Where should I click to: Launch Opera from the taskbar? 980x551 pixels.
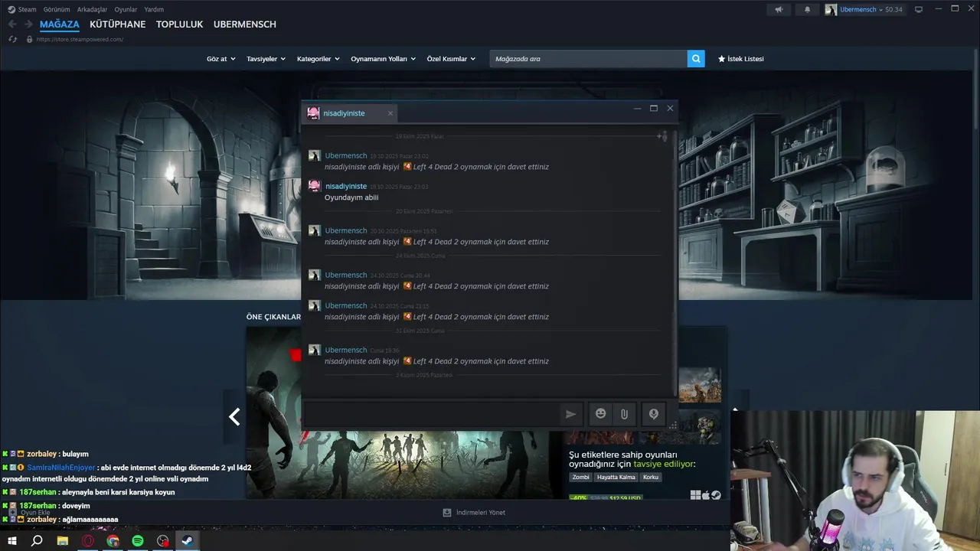pos(88,541)
